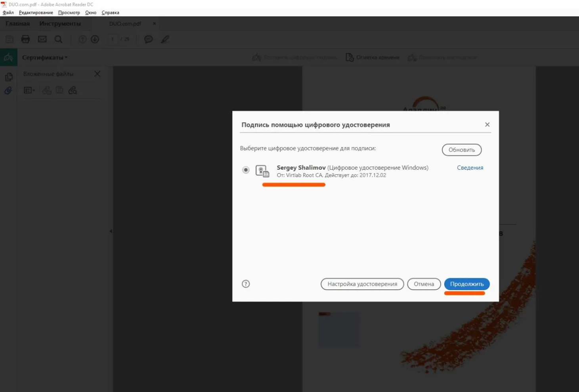Click the Продолжить button
Screen dimensions: 579x392
(467, 284)
